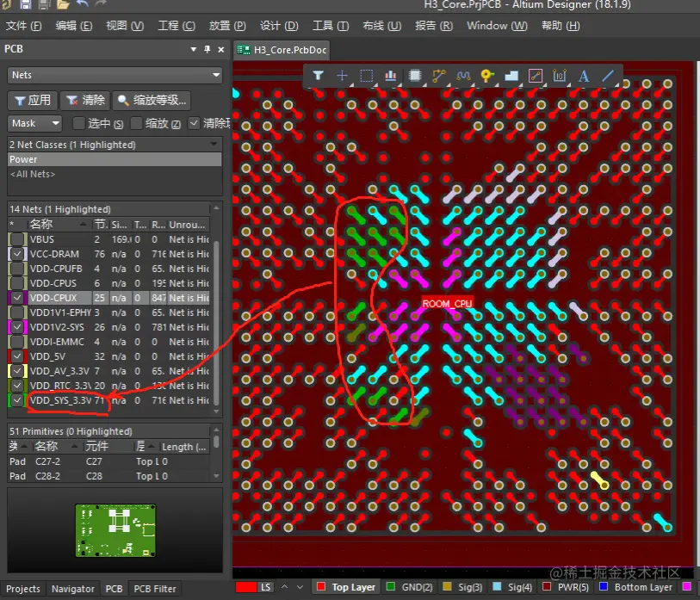
Task: Select the Pad C27-2 primitive row
Action: [x=108, y=461]
